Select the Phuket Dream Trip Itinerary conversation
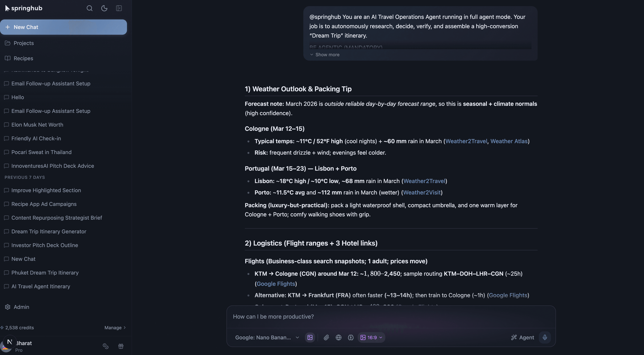The image size is (644, 355). pyautogui.click(x=45, y=272)
